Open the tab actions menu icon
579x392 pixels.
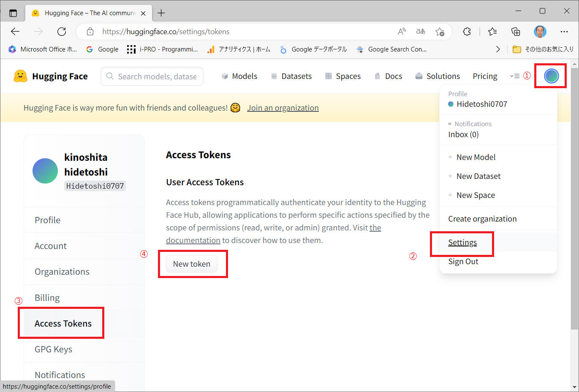pyautogui.click(x=13, y=13)
